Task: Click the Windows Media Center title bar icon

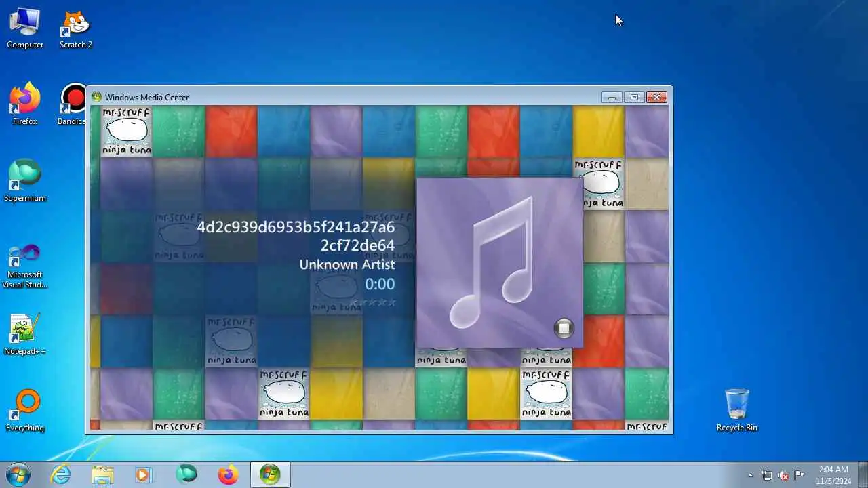Action: click(97, 97)
